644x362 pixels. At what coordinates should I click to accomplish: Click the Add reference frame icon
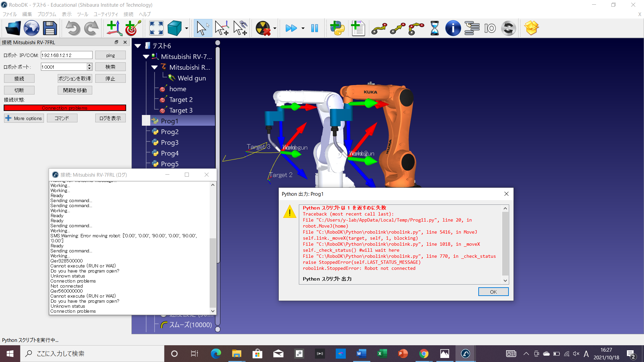click(x=114, y=28)
